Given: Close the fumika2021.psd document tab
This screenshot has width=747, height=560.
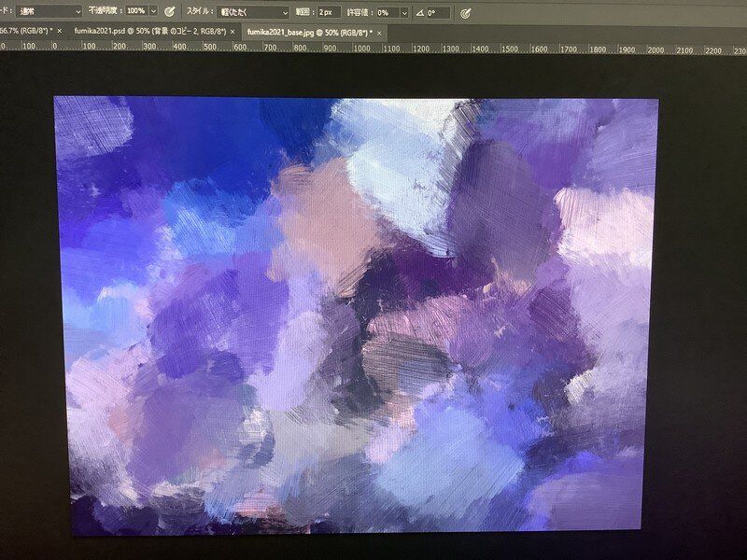Looking at the screenshot, I should [x=233, y=31].
